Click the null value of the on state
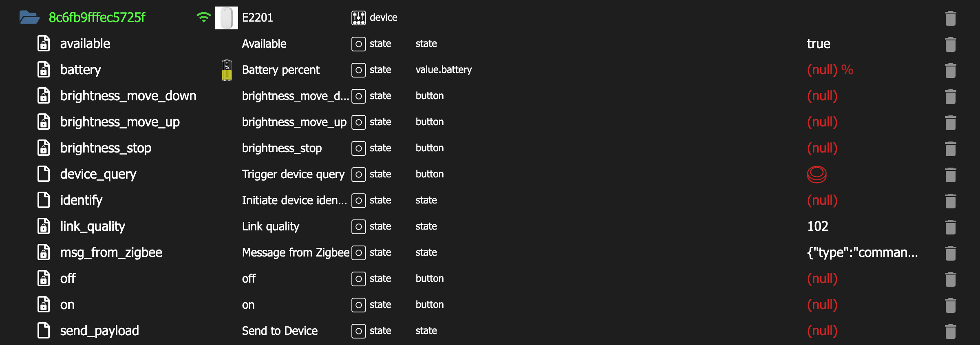 click(822, 305)
